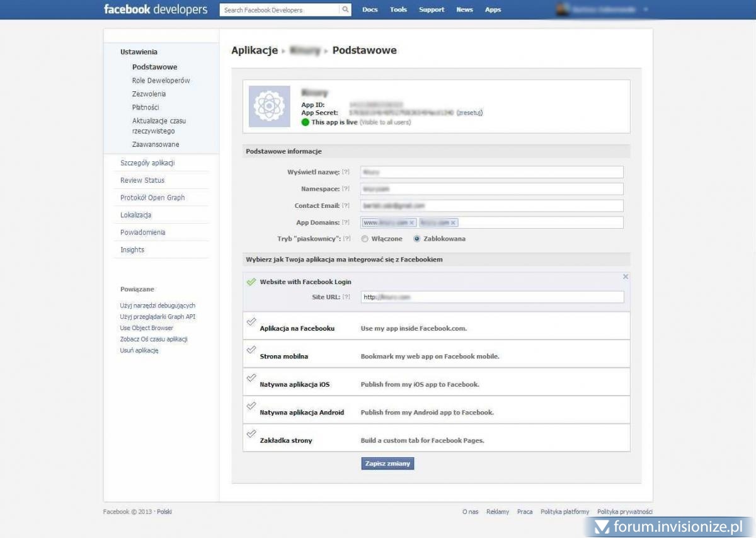Viewport: 756px width, 538px height.
Task: Click the help [?] icon beside Namespace
Action: point(346,189)
